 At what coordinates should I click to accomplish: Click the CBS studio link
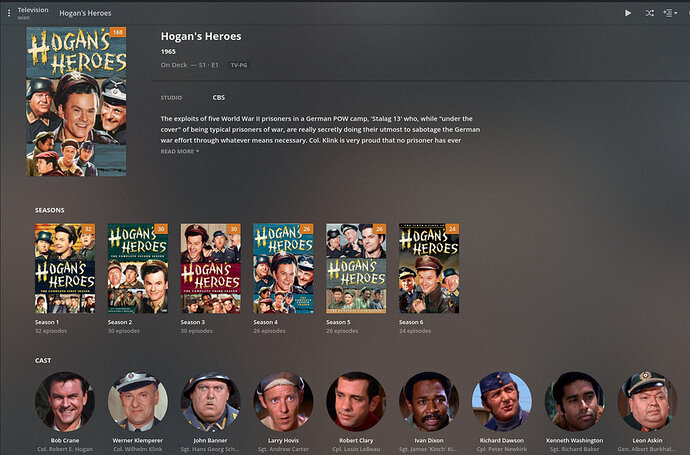(x=219, y=98)
